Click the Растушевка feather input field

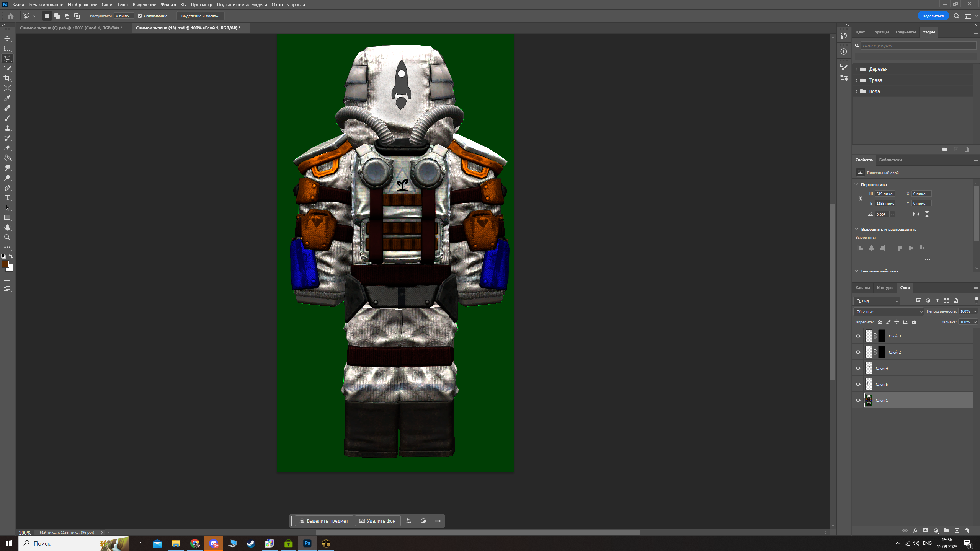coord(124,16)
